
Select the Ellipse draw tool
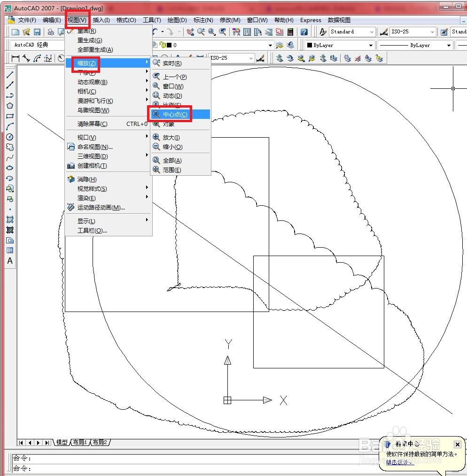10,168
